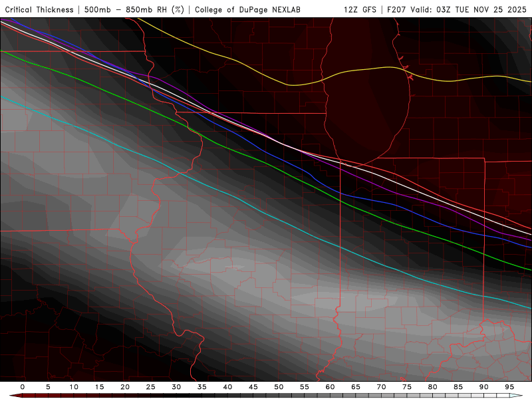This screenshot has width=532, height=399.
Task: Click the color scale label '40'
Action: tap(227, 387)
